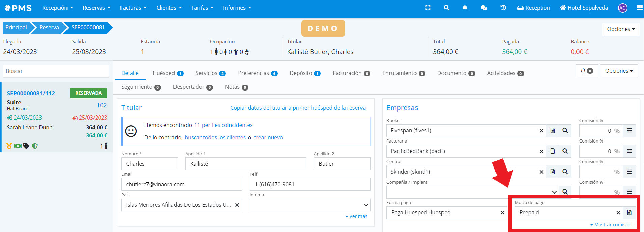Image resolution: width=644 pixels, height=232 pixels.
Task: Open the chat messages icon
Action: pos(484,8)
